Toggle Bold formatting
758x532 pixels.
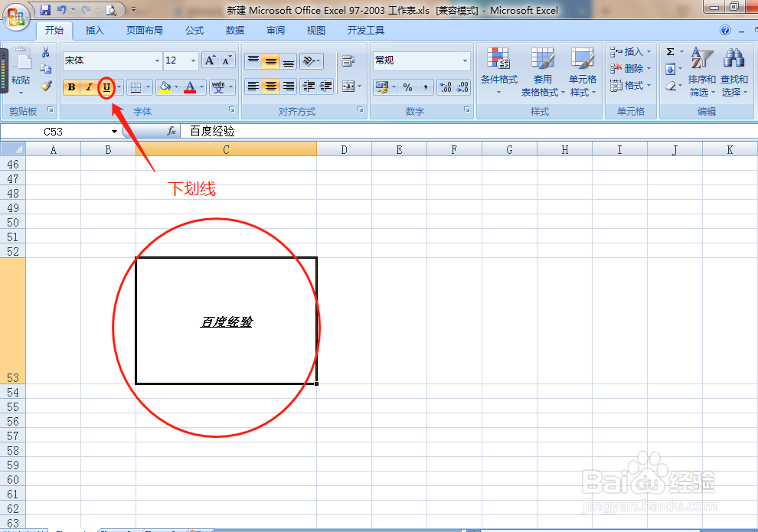pyautogui.click(x=71, y=87)
